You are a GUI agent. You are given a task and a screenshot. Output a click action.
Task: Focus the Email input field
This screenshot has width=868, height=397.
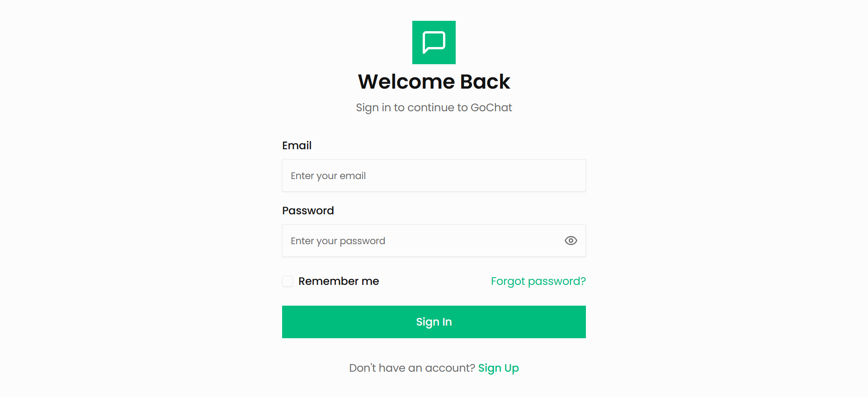434,175
